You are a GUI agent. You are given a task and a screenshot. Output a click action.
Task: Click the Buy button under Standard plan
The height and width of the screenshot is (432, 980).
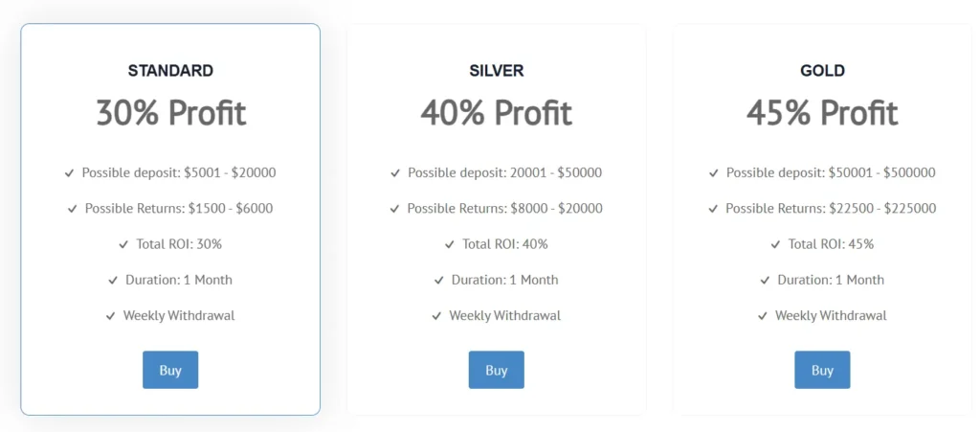click(170, 370)
